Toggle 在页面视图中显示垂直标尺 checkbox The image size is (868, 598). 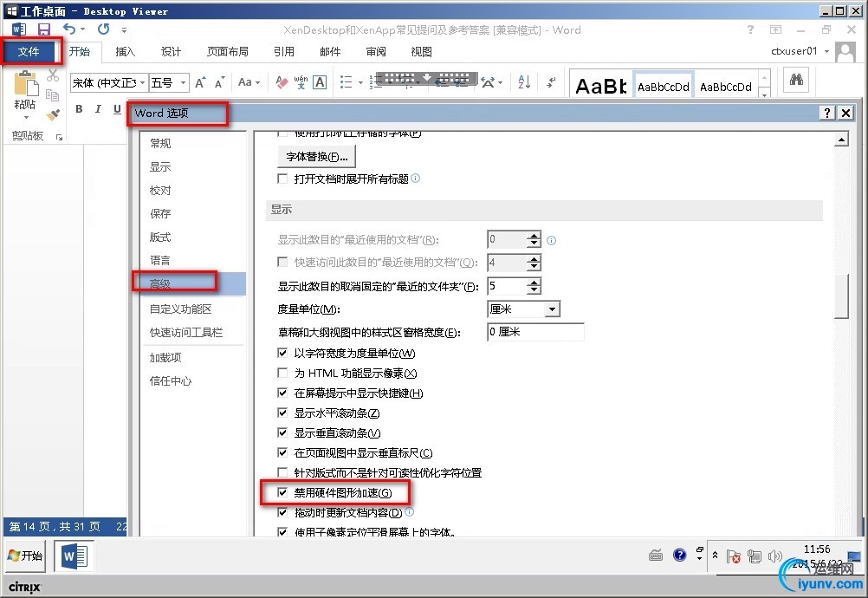coord(282,452)
